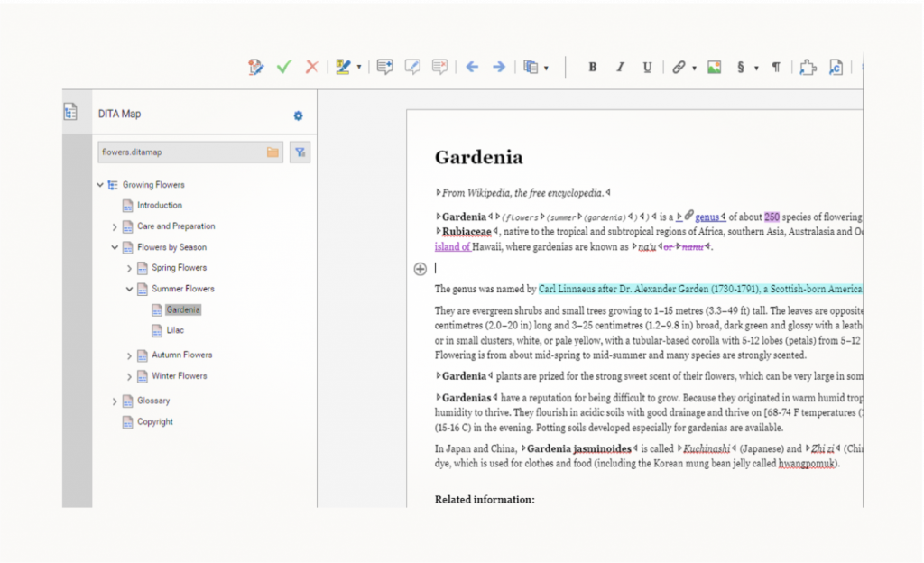Collapse the Growing Flowers root node

pyautogui.click(x=100, y=185)
